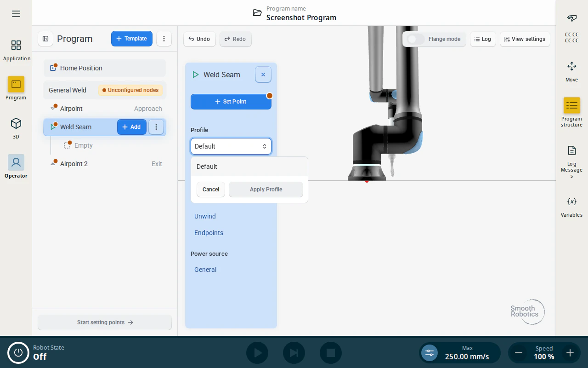The width and height of the screenshot is (588, 368).
Task: Open the Weld Seam node three-dot menu
Action: click(x=156, y=127)
